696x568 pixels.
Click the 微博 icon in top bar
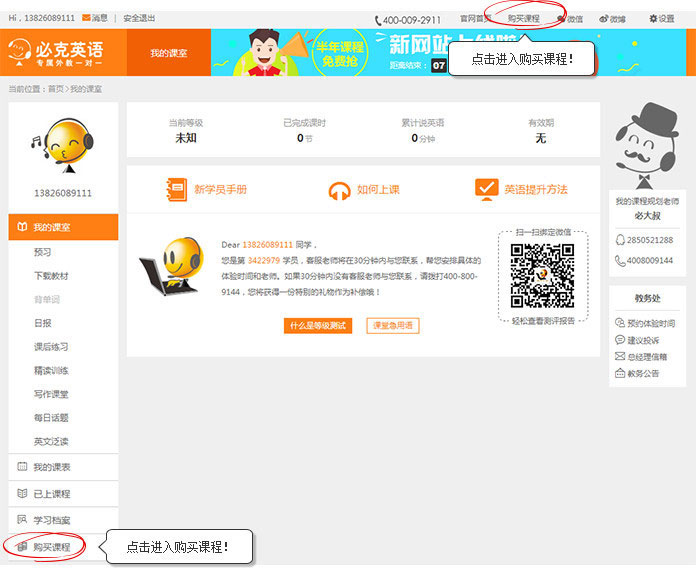pyautogui.click(x=604, y=19)
